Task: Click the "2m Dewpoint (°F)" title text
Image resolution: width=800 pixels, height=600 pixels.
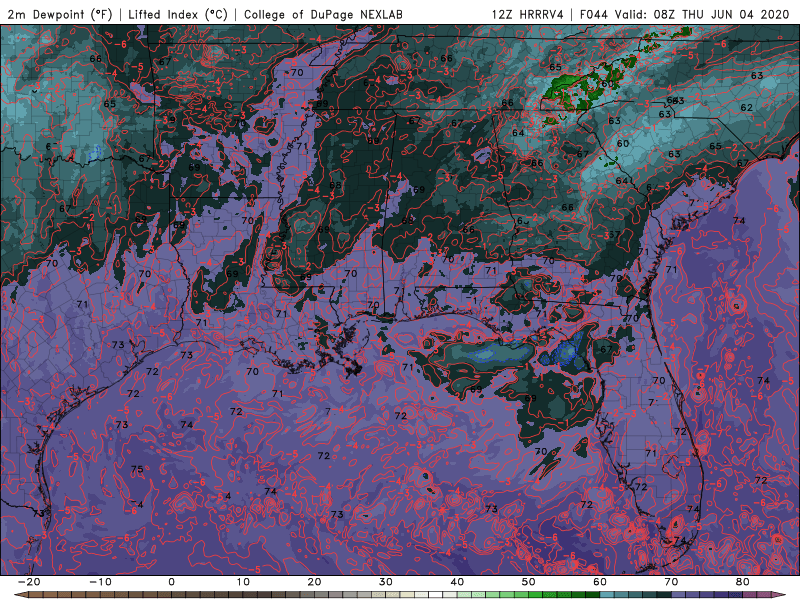Action: pos(59,14)
